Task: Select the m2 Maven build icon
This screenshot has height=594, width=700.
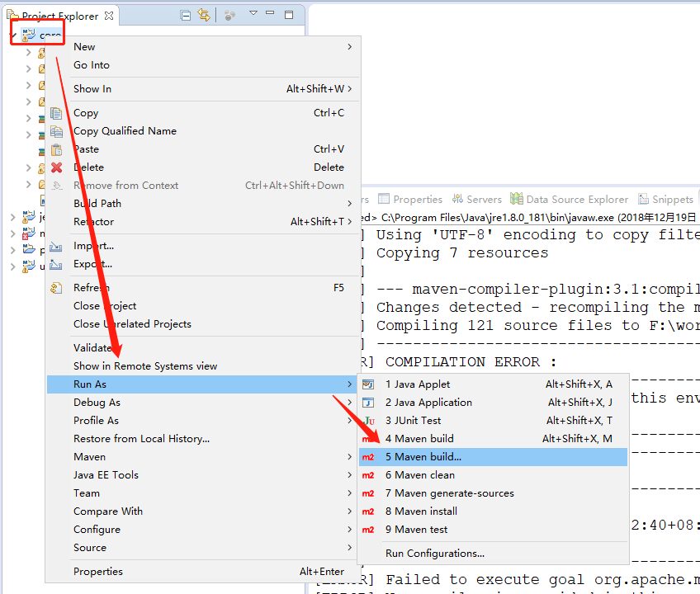Action: (x=368, y=438)
